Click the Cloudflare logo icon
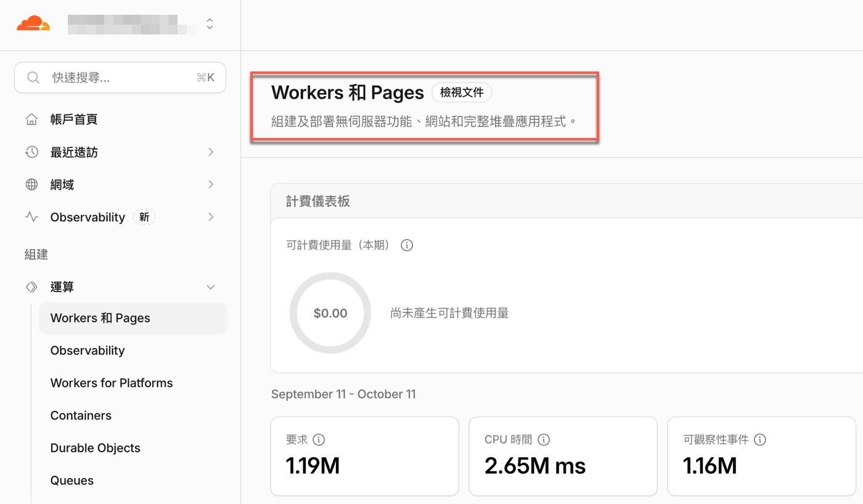 point(33,23)
